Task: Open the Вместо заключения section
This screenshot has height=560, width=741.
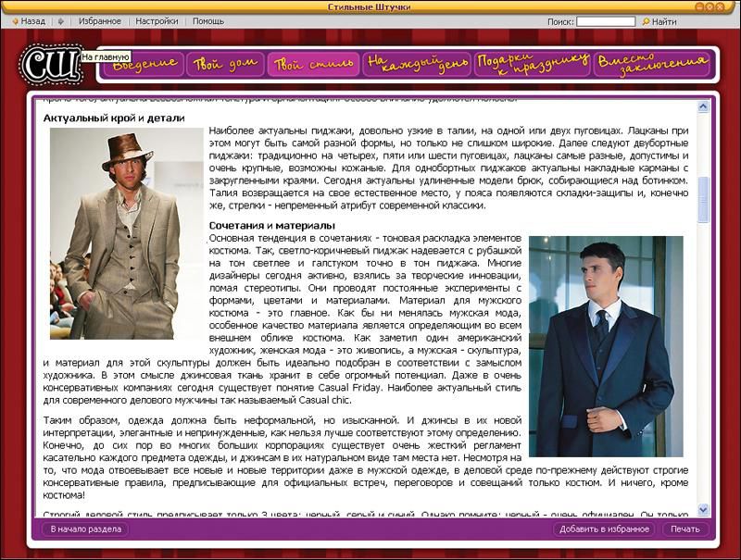Action: 652,64
